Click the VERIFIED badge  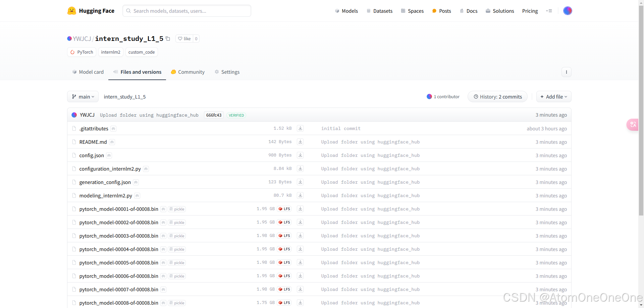click(236, 115)
